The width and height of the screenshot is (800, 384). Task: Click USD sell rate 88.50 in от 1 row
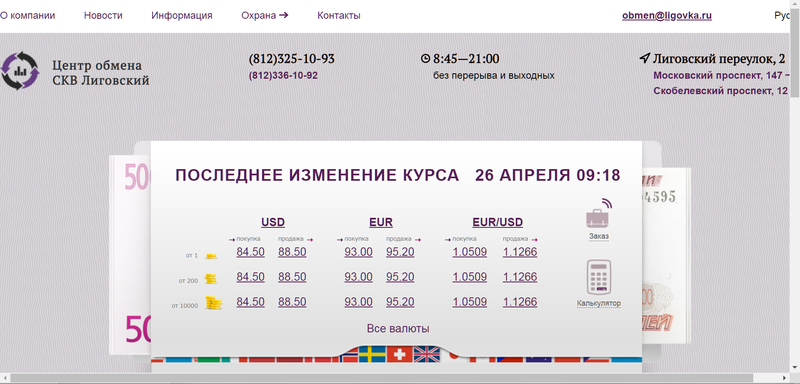(x=292, y=252)
